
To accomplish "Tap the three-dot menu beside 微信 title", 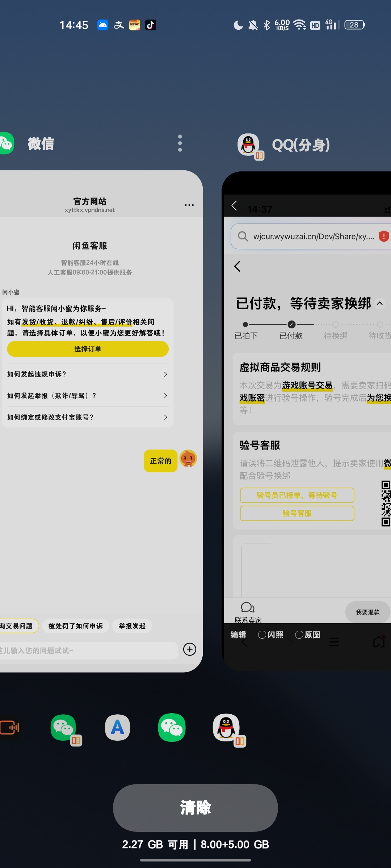I will coord(180,144).
